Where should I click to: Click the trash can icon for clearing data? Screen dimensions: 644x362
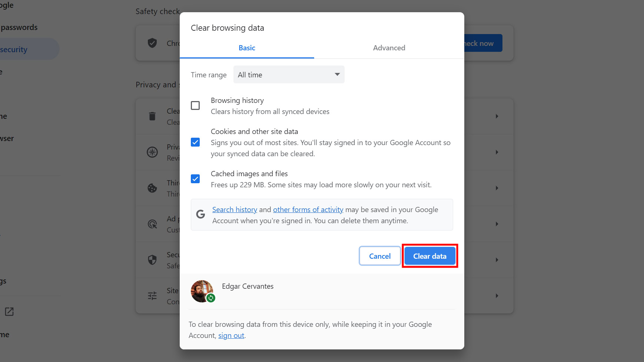click(x=152, y=116)
